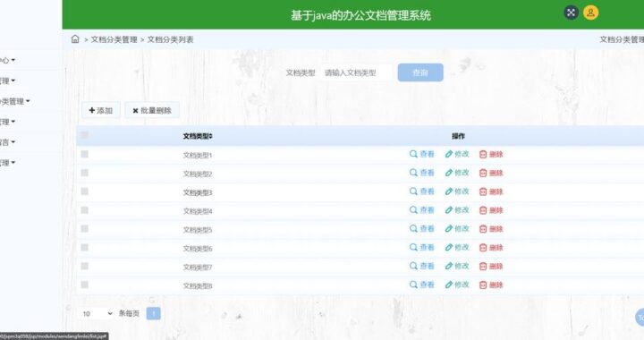Edit the 文档类型1 row
Viewport: 644px width, 340px height.
point(457,154)
